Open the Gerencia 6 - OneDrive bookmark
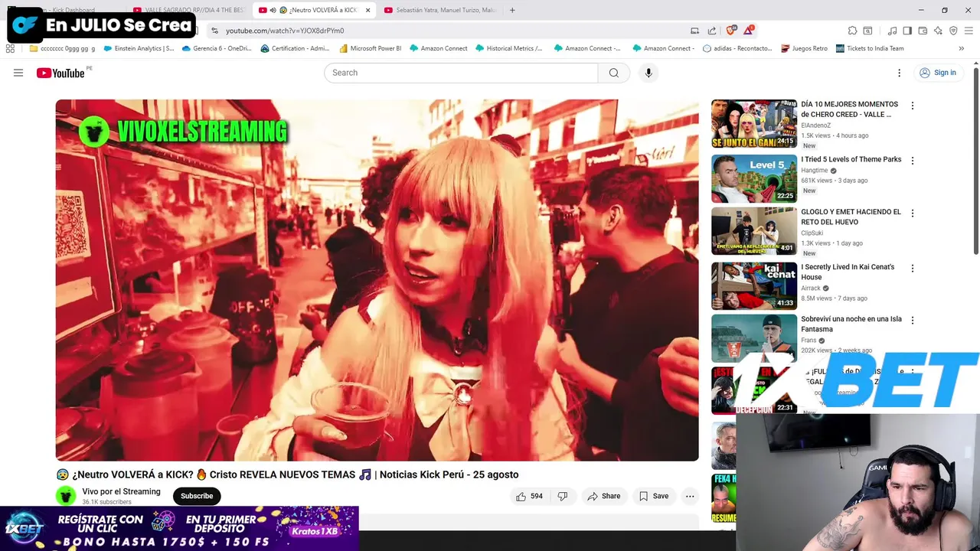The image size is (980, 551). click(x=217, y=48)
